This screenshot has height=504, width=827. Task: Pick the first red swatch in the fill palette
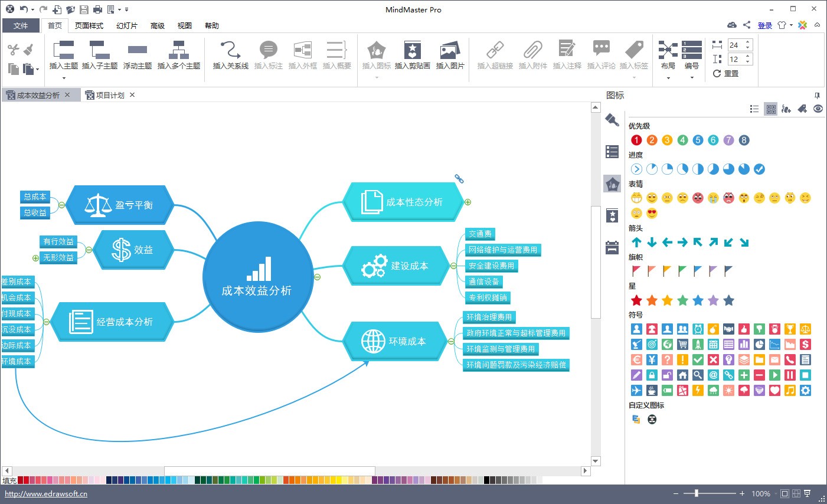[21, 480]
